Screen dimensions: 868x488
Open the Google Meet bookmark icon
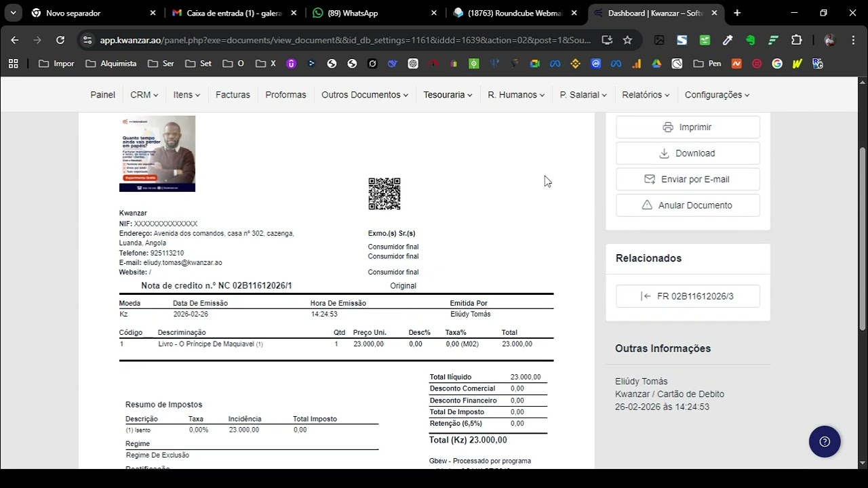pyautogui.click(x=535, y=64)
